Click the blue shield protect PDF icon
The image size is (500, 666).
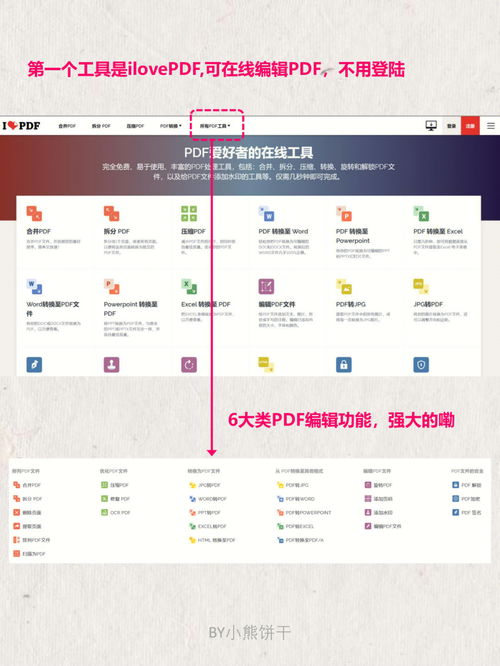click(421, 364)
